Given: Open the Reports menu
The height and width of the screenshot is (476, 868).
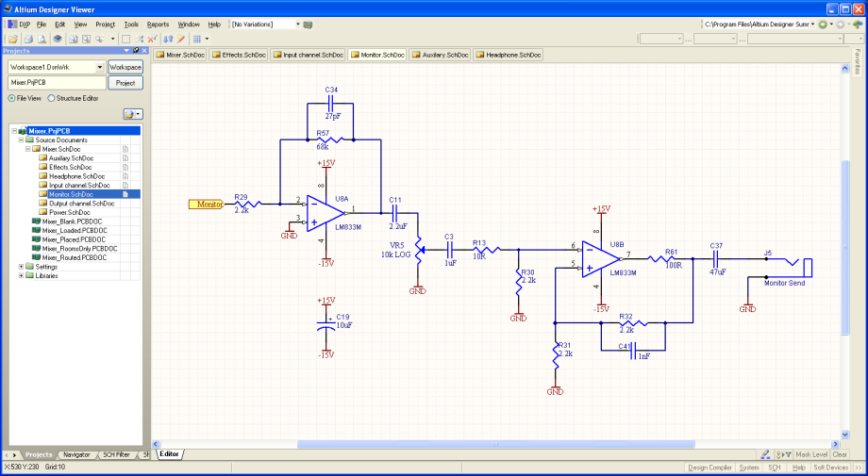Looking at the screenshot, I should click(x=158, y=24).
